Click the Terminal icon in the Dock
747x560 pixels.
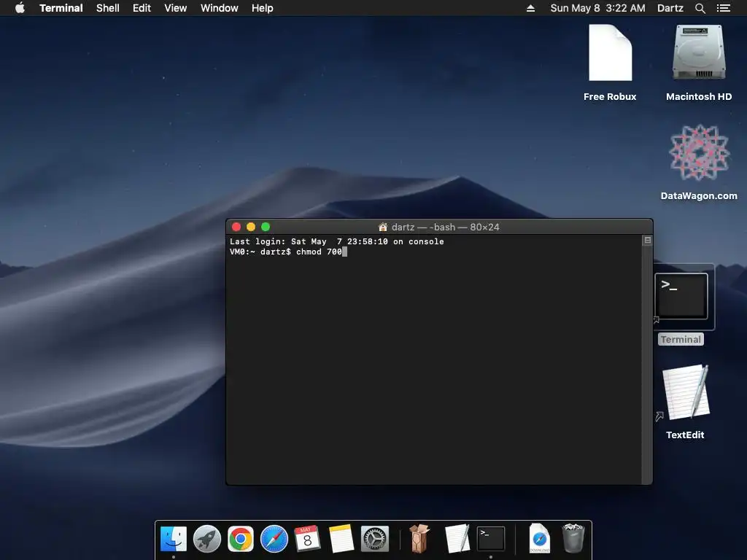pos(491,539)
